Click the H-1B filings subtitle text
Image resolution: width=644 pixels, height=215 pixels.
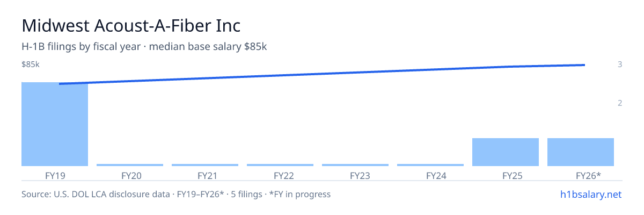[144, 47]
